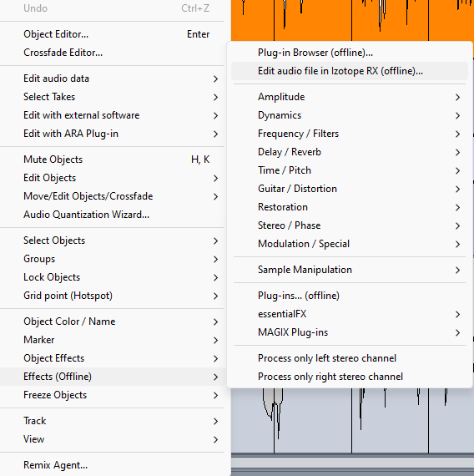Open Guitar / Distortion submenu
This screenshot has width=474, height=476.
point(350,189)
